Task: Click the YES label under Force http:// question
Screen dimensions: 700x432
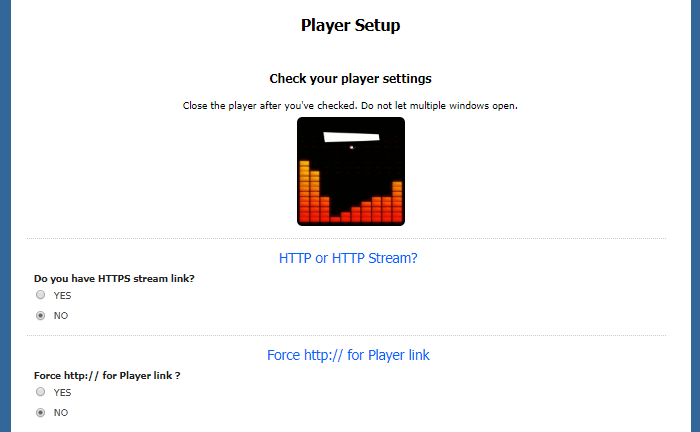Action: tap(62, 392)
